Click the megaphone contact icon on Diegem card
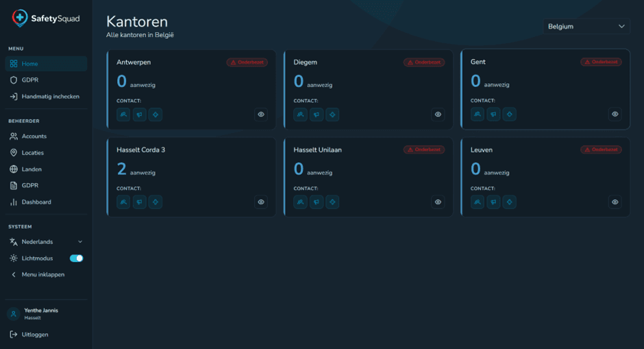644x349 pixels. click(317, 115)
